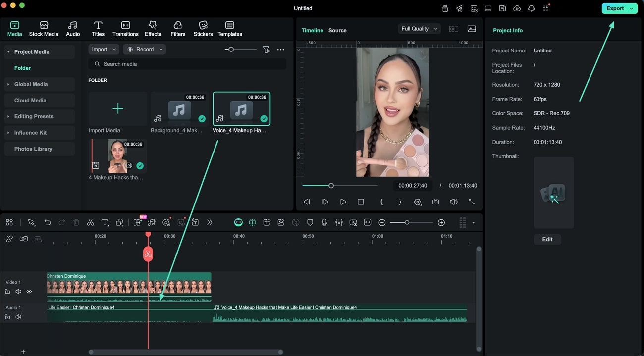Switch to the Transitions tab
This screenshot has width=644, height=356.
pos(125,29)
